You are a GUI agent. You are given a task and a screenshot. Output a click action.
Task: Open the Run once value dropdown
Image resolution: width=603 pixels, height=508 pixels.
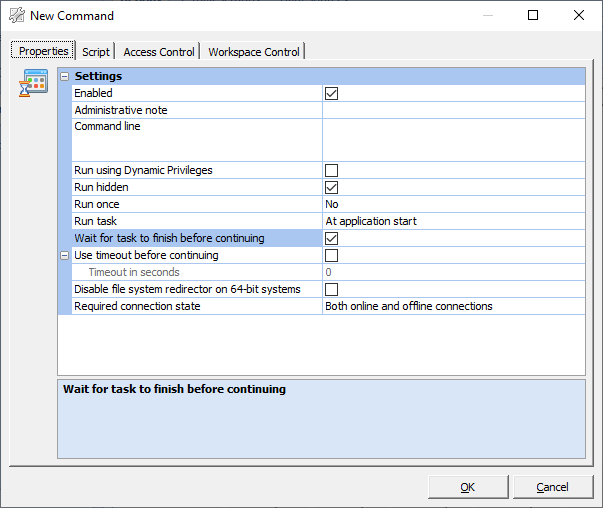452,204
